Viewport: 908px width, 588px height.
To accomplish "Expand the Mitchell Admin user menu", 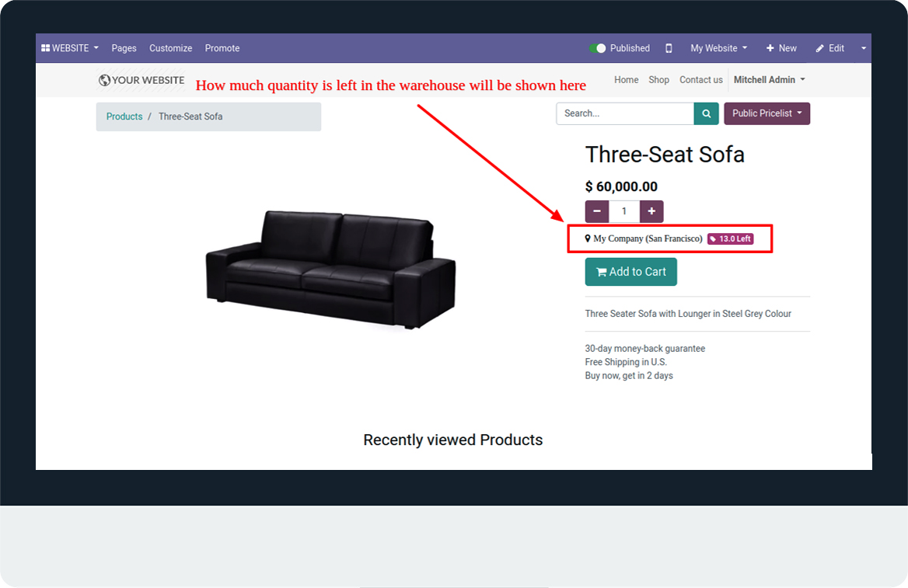I will (x=770, y=80).
